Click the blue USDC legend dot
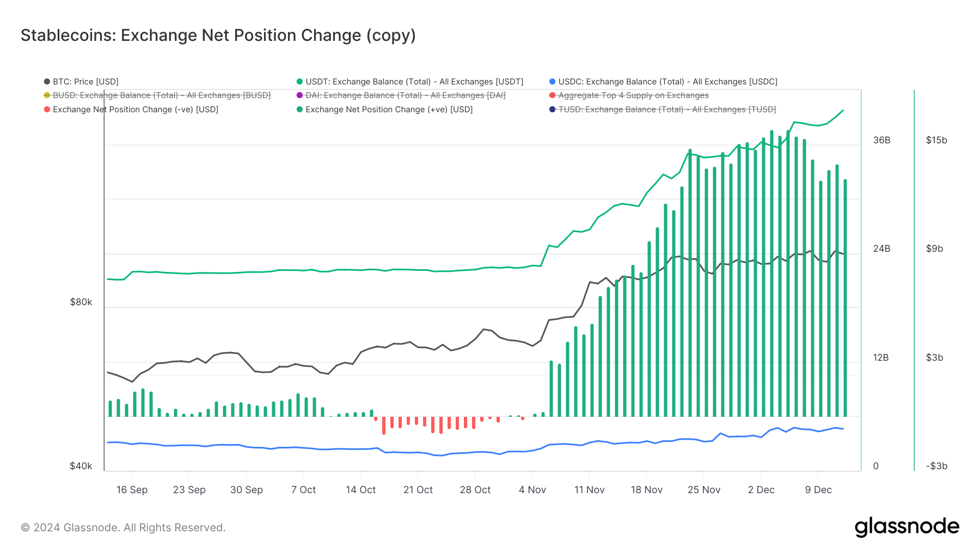The height and width of the screenshot is (552, 980). click(553, 82)
